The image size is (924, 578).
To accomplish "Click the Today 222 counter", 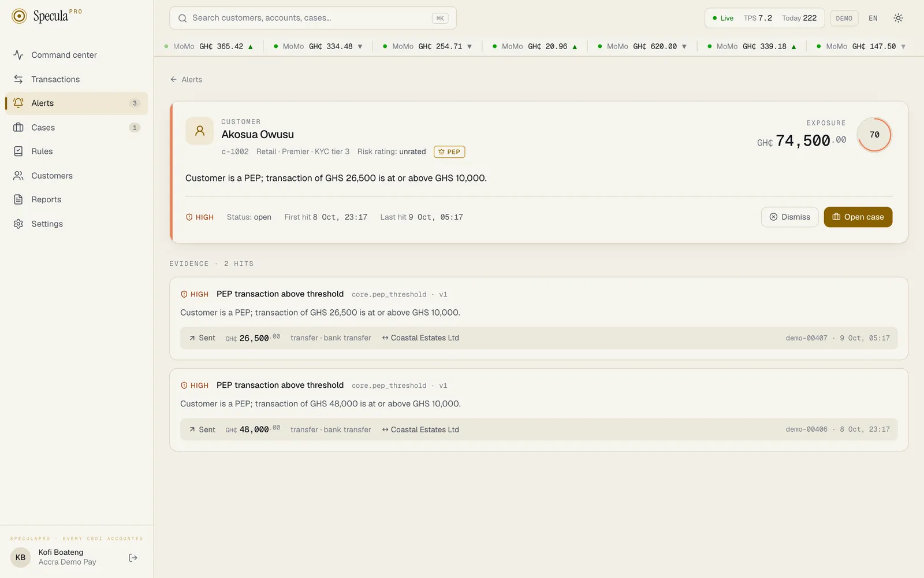I will 799,18.
